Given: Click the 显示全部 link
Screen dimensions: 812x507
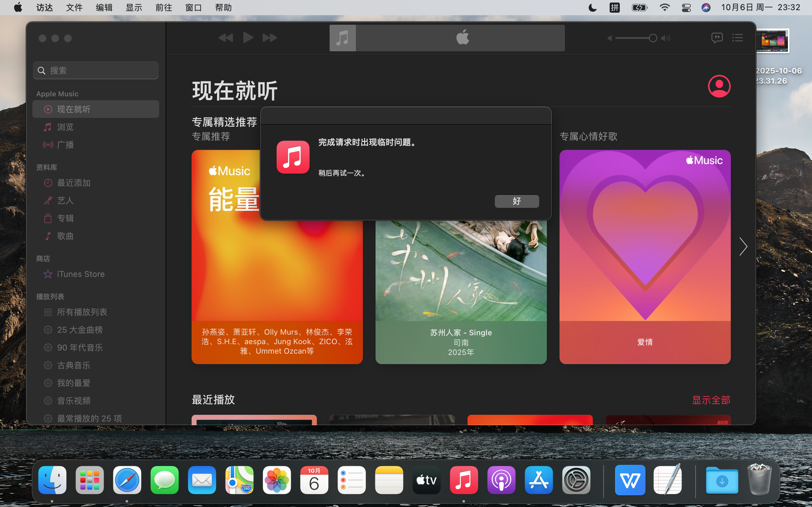Looking at the screenshot, I should tap(711, 400).
